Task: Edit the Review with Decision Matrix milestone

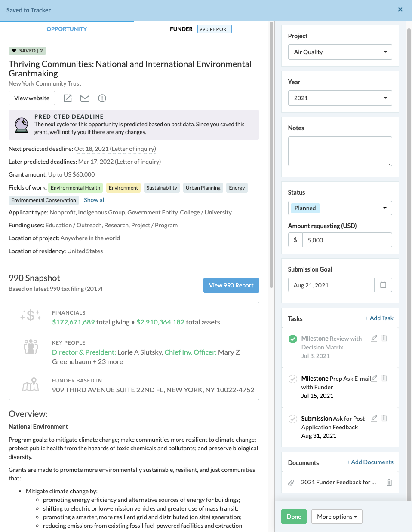Action: click(x=374, y=338)
